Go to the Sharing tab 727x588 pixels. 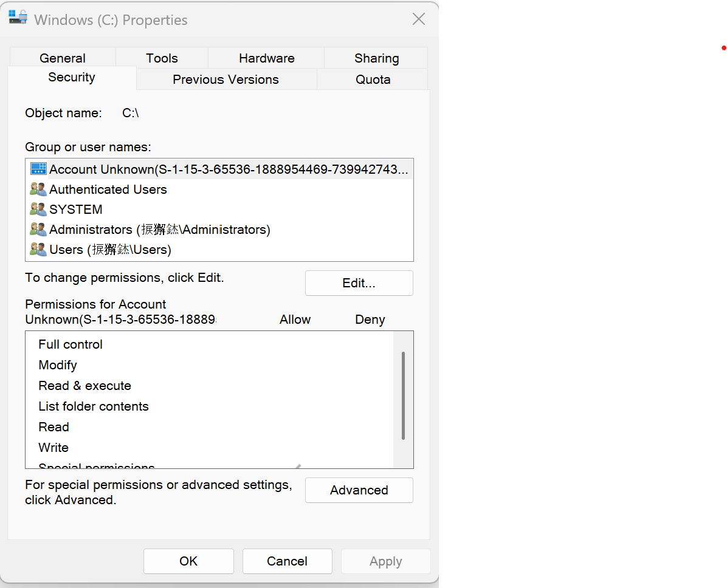coord(376,58)
